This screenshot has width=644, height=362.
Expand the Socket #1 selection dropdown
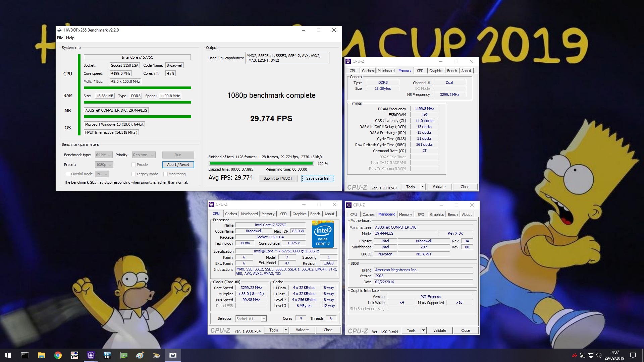(251, 319)
